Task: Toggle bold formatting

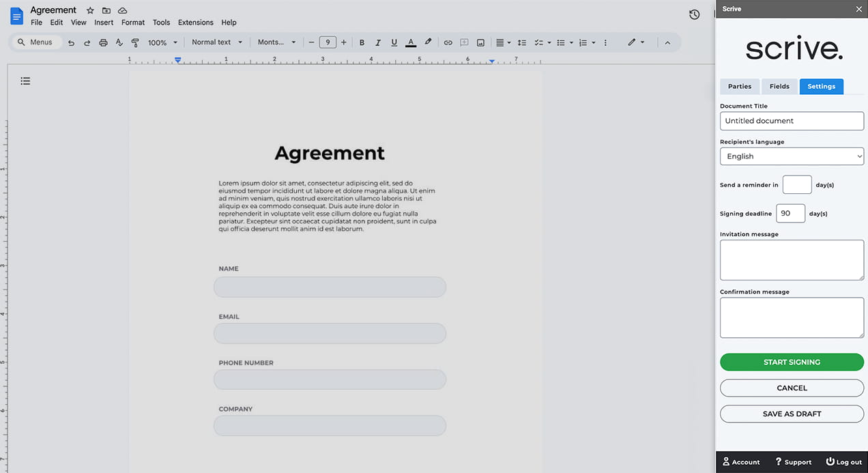Action: [362, 42]
